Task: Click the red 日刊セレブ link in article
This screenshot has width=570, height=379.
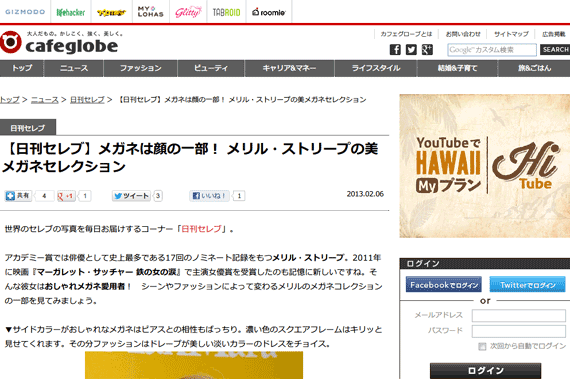Action: [x=201, y=229]
